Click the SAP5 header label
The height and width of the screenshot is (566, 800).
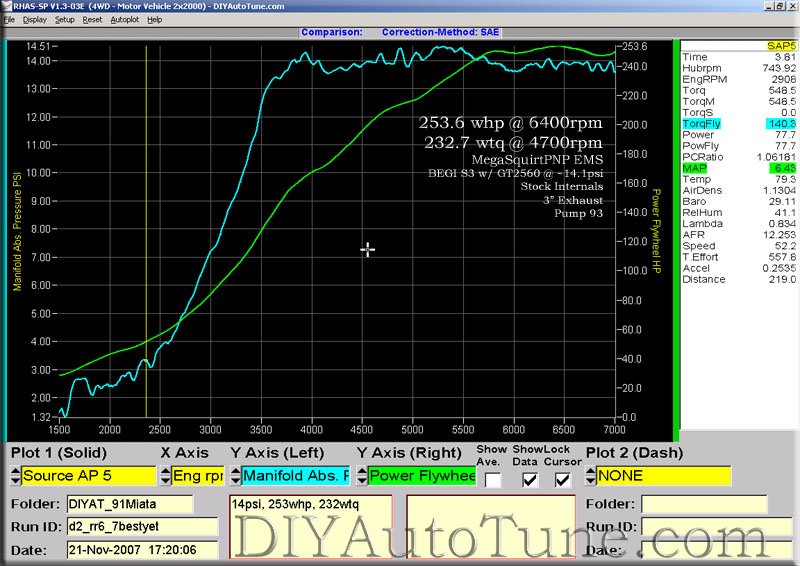(781, 46)
